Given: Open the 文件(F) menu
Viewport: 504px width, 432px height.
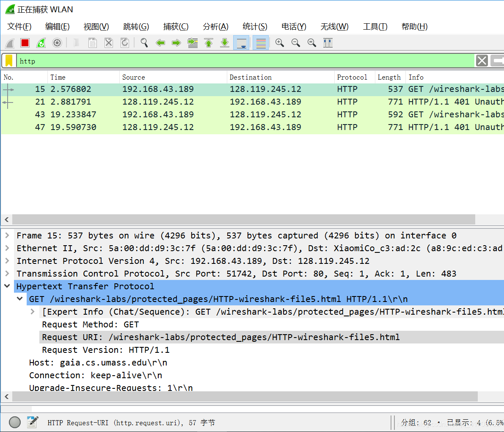Looking at the screenshot, I should click(19, 26).
